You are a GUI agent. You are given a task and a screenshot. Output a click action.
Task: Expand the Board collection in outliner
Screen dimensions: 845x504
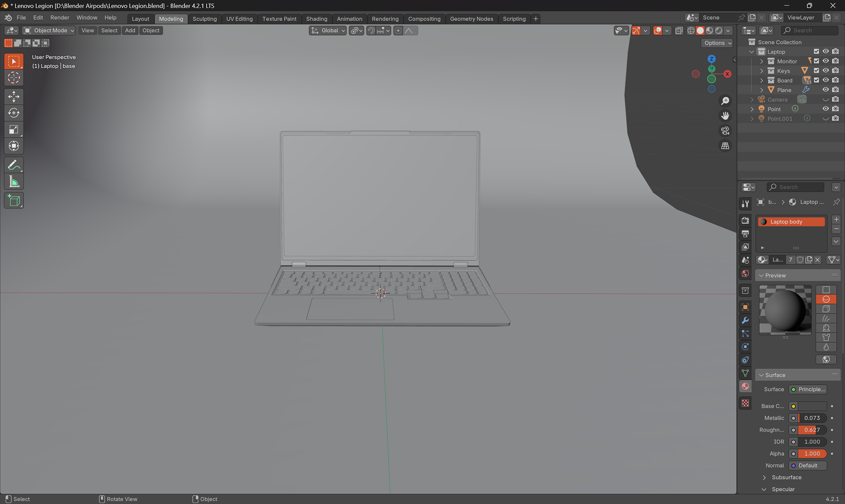pos(761,80)
